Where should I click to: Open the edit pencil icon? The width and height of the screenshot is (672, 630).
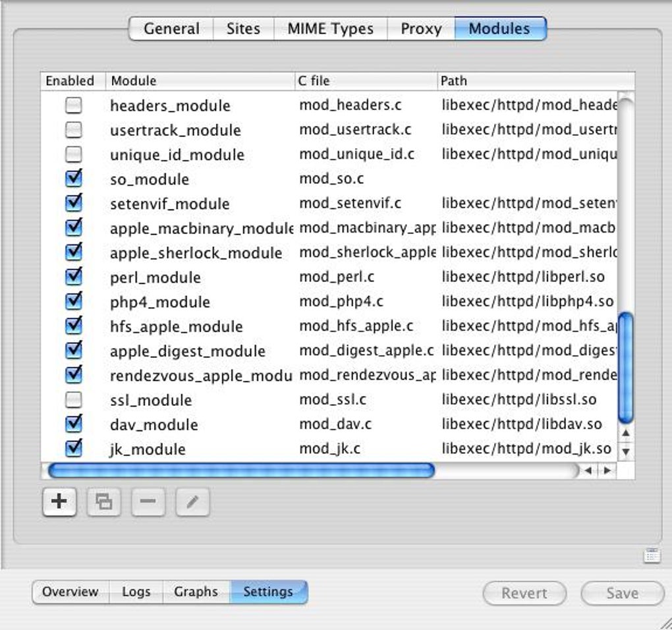point(191,501)
